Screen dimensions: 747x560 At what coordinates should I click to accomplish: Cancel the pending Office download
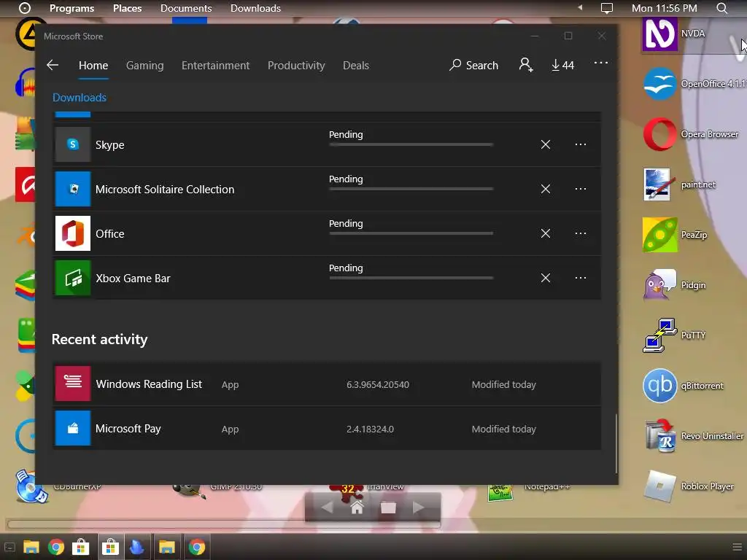click(x=546, y=233)
